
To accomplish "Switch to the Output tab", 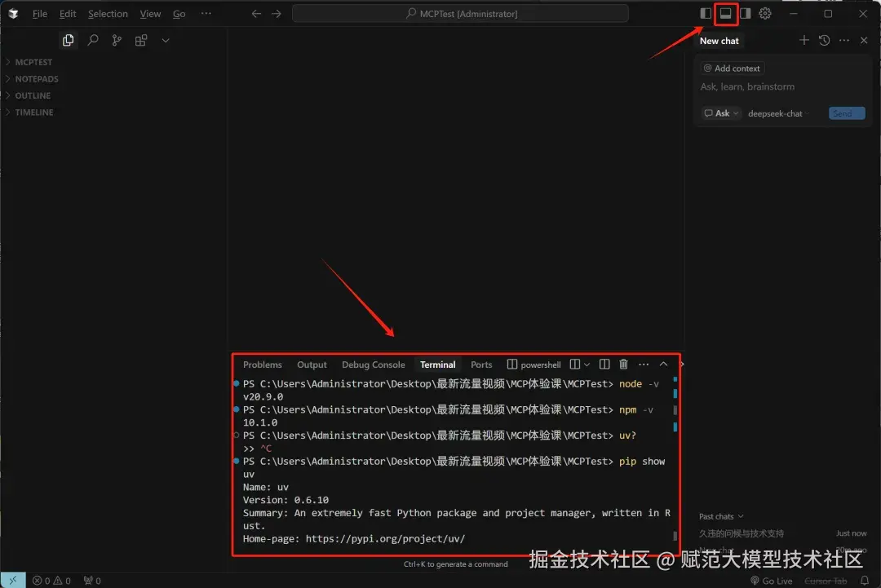I will [x=312, y=365].
